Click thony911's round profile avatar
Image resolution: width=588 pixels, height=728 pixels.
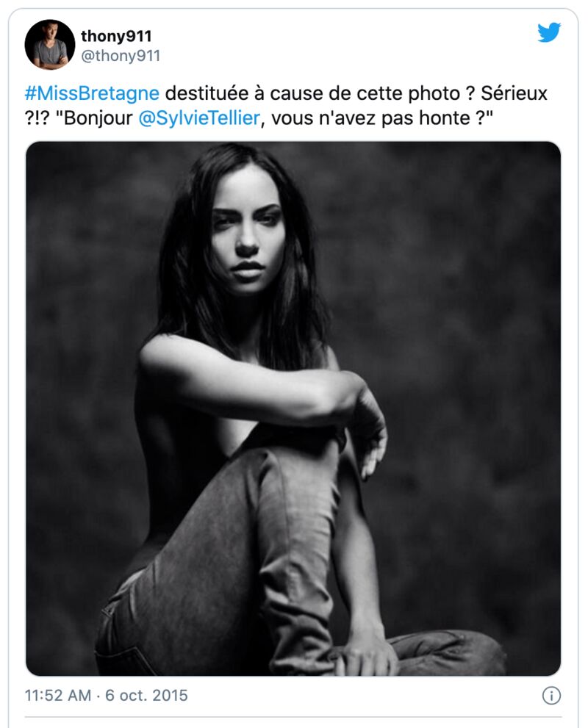pos(50,45)
